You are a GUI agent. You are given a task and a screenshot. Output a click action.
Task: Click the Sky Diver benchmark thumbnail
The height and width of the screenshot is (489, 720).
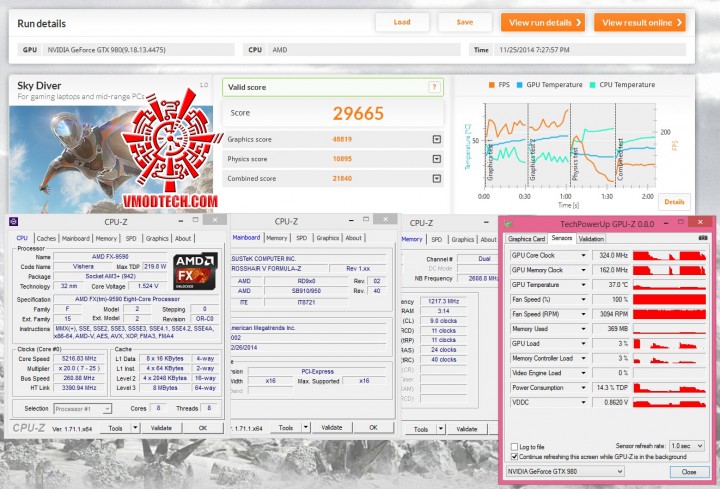[111, 159]
